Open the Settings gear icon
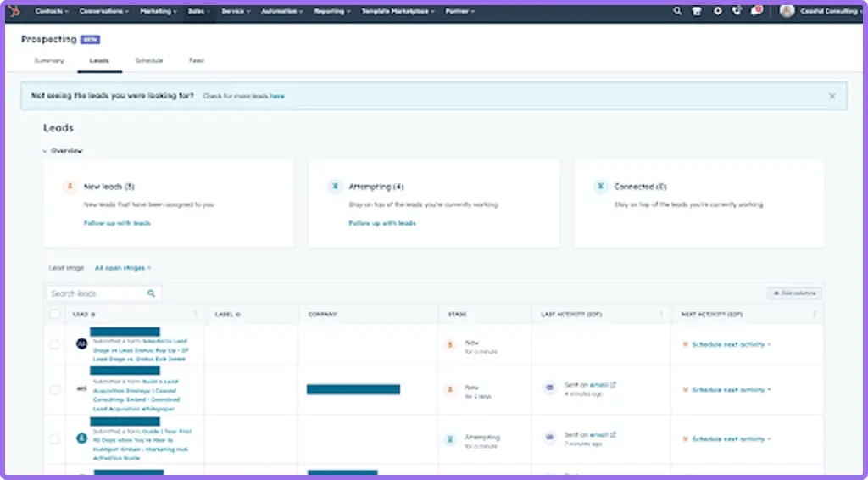The image size is (868, 480). (x=717, y=11)
